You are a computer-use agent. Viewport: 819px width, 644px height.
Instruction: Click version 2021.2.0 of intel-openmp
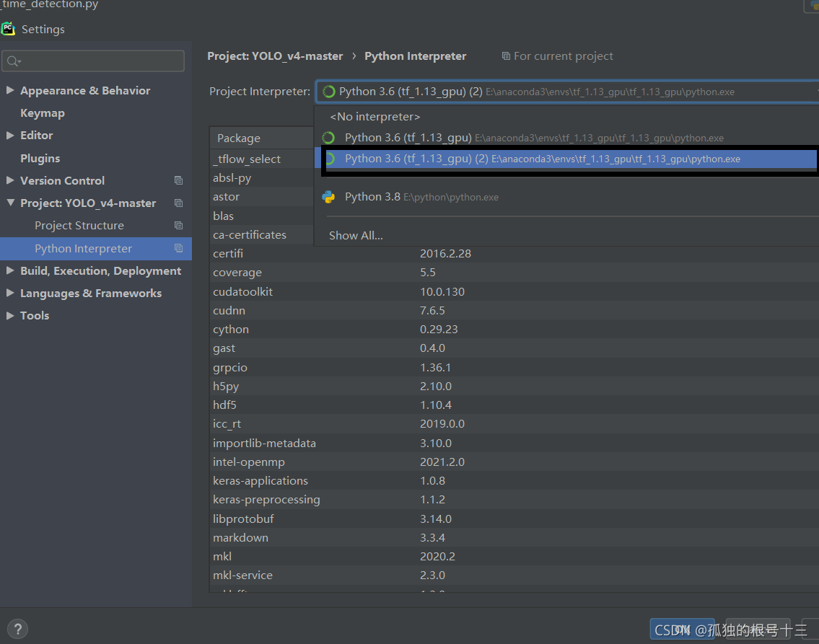coord(442,462)
